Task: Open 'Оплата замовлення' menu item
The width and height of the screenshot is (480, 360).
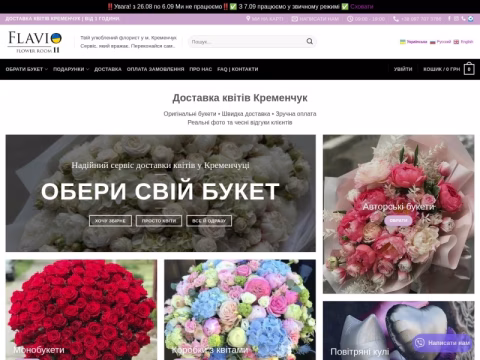Action: click(155, 69)
